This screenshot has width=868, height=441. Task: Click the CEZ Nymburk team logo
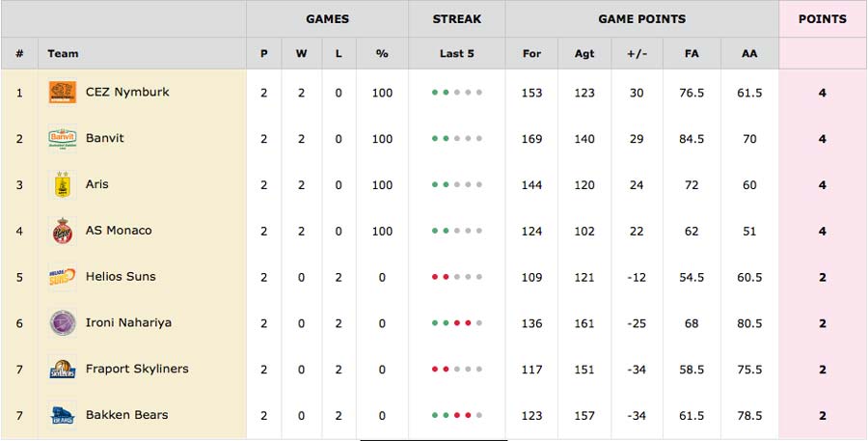point(63,93)
